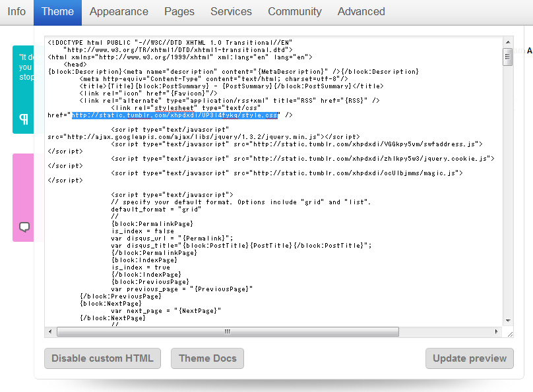Click the favicon link rel="icon" line

tap(148, 94)
